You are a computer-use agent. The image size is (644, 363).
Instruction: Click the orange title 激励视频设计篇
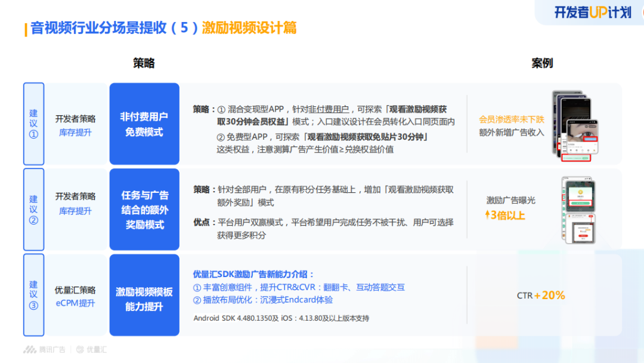[249, 28]
